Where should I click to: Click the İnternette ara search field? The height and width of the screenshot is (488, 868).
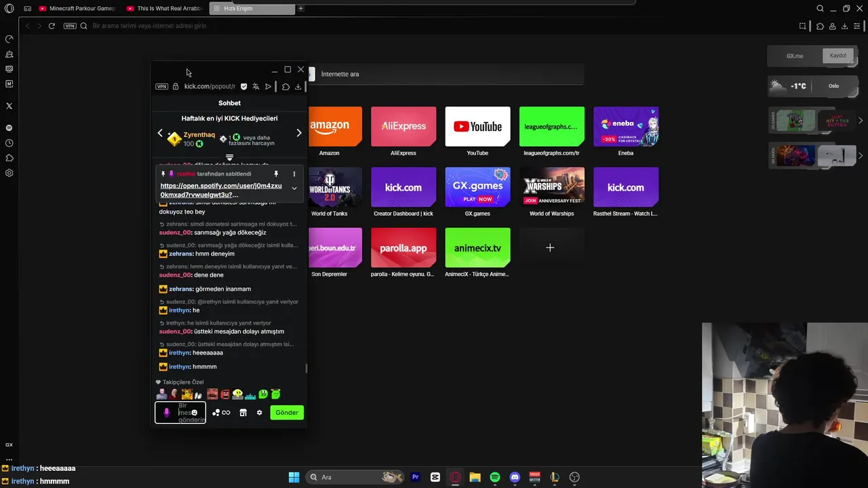tap(446, 74)
